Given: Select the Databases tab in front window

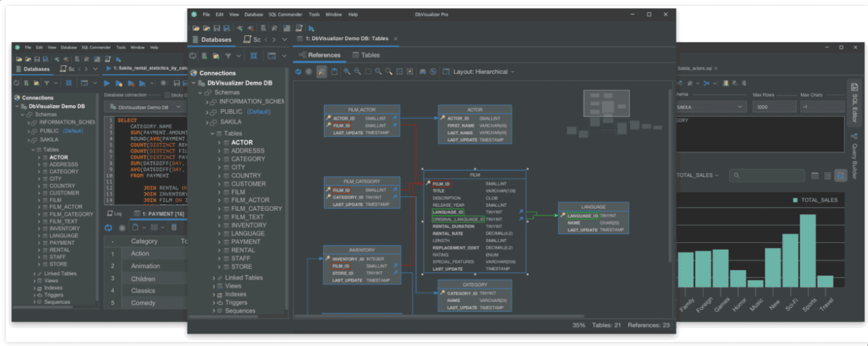Looking at the screenshot, I should coord(212,39).
